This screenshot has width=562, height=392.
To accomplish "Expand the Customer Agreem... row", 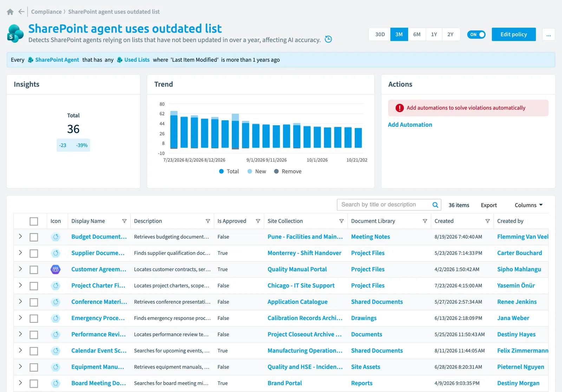I will [20, 269].
